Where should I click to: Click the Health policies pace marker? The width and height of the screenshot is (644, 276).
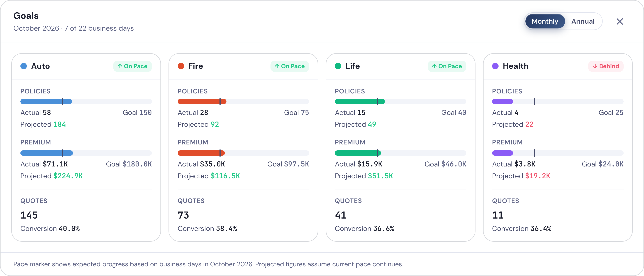(x=535, y=102)
